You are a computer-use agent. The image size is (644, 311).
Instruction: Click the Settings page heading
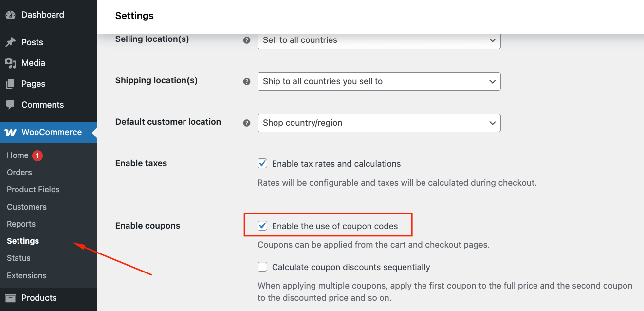pyautogui.click(x=134, y=16)
